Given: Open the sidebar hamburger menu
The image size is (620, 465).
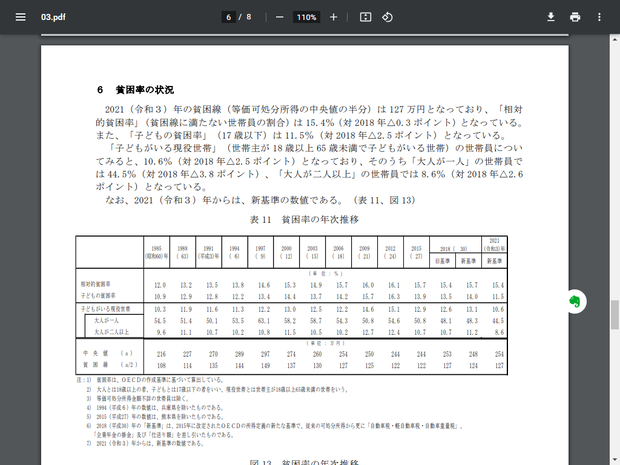Looking at the screenshot, I should (21, 17).
